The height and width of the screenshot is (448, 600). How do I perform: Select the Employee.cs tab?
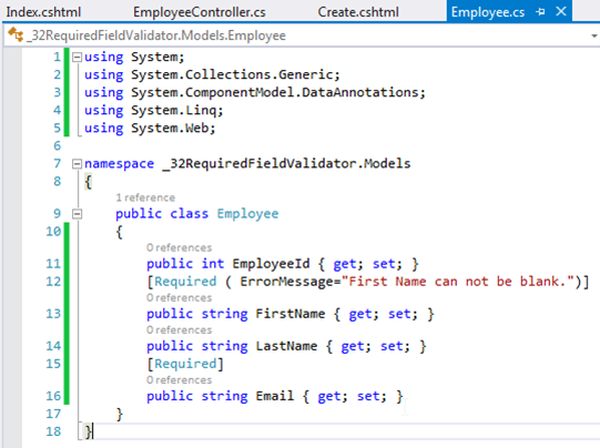coord(488,12)
